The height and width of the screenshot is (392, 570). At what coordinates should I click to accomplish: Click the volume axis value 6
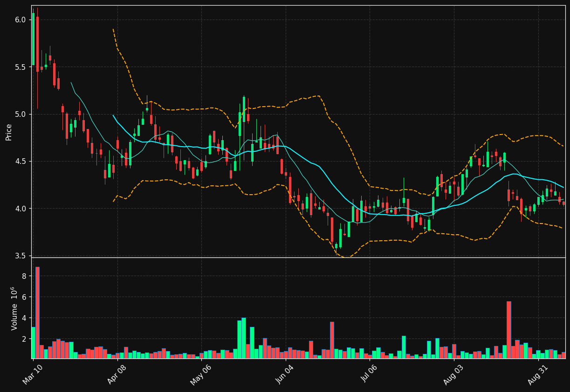[x=23, y=297]
